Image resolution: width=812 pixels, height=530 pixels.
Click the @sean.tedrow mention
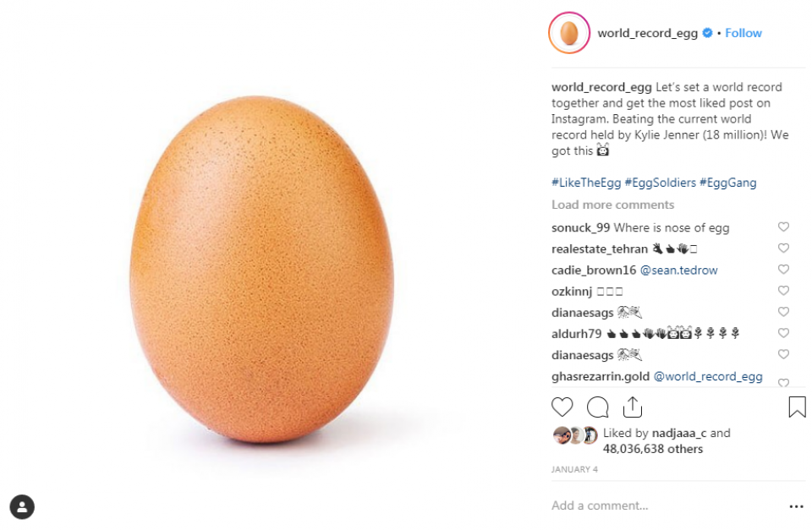coord(678,270)
